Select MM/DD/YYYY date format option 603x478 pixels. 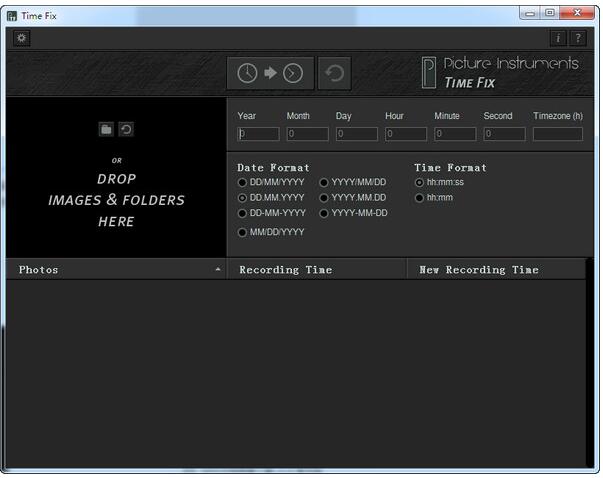coord(242,232)
